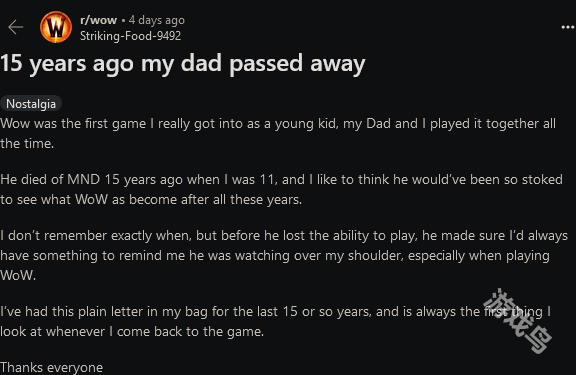Click the paragraph starting 'I've had this plain letter'
Image resolution: width=576 pixels, height=375 pixels.
point(276,321)
